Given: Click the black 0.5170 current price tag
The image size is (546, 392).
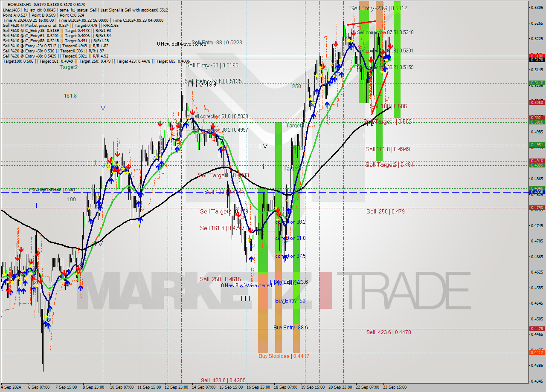Looking at the screenshot, I should [536, 60].
